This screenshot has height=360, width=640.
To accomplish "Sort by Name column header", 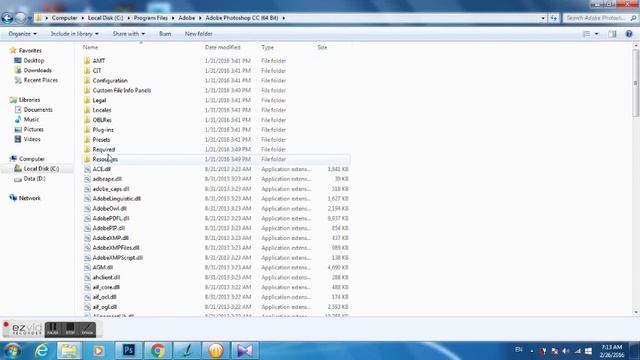I will coord(90,47).
